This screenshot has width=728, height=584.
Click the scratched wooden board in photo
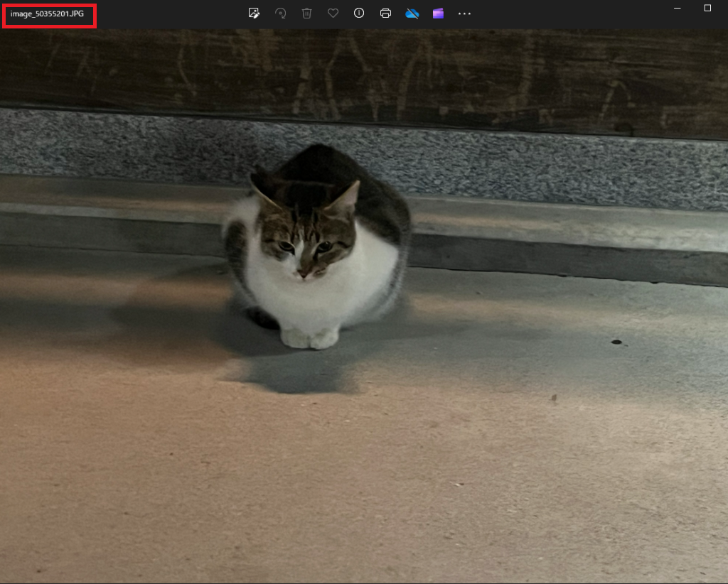coord(427,71)
